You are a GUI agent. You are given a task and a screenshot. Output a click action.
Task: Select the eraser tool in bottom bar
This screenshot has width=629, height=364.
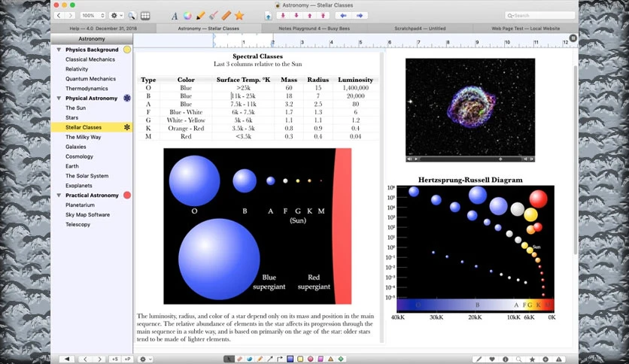[239, 359]
